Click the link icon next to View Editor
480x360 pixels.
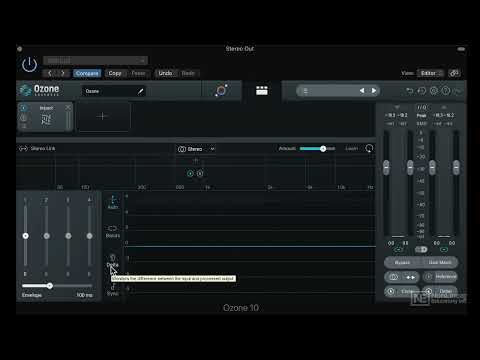point(454,73)
